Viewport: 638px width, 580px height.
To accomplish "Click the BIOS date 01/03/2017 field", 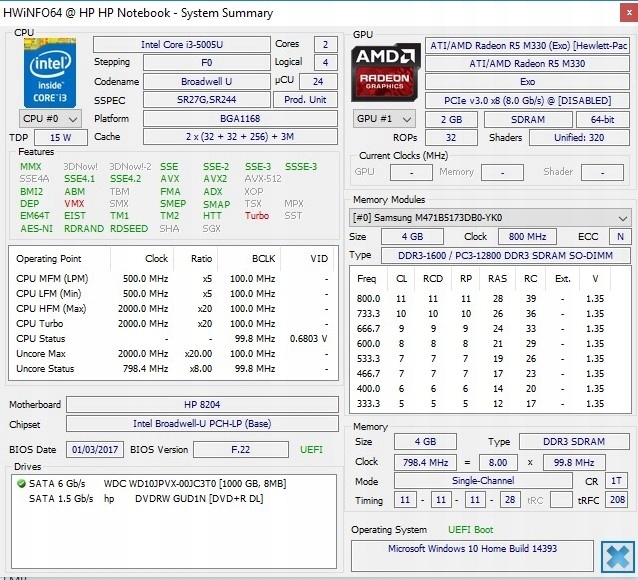I will (x=95, y=450).
